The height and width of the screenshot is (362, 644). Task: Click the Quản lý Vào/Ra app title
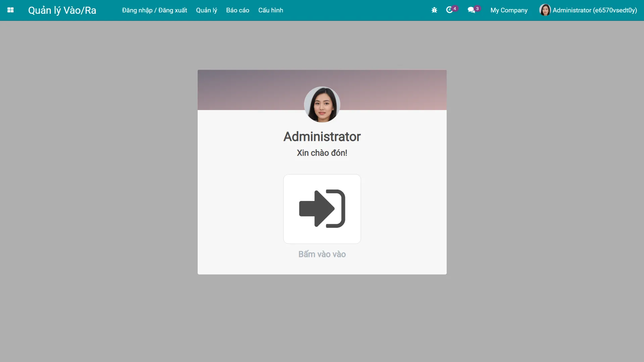pyautogui.click(x=62, y=10)
